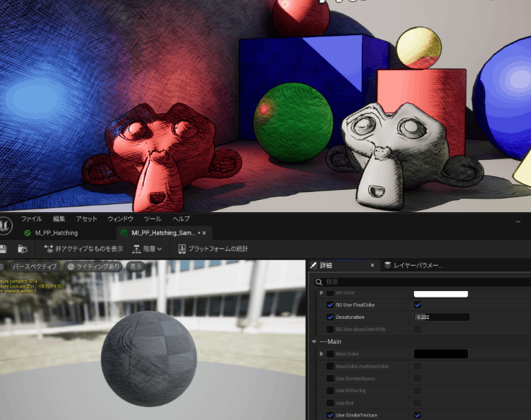Open the ヘルプ menu

[181, 219]
